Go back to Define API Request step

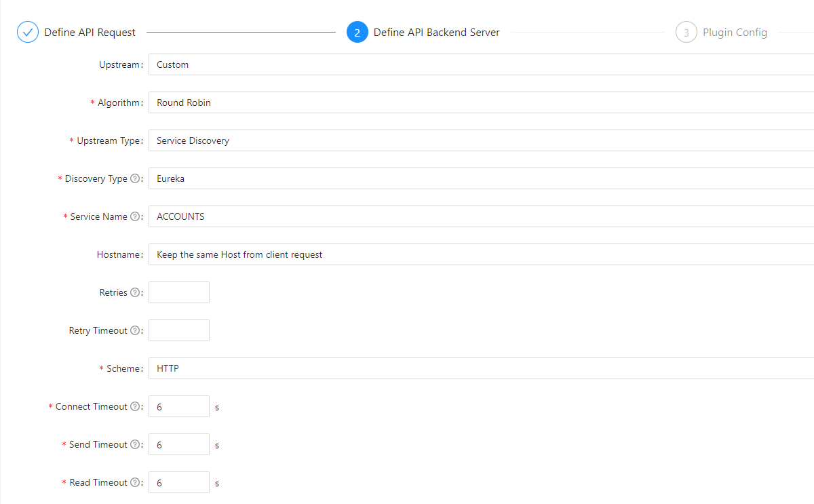pos(89,32)
